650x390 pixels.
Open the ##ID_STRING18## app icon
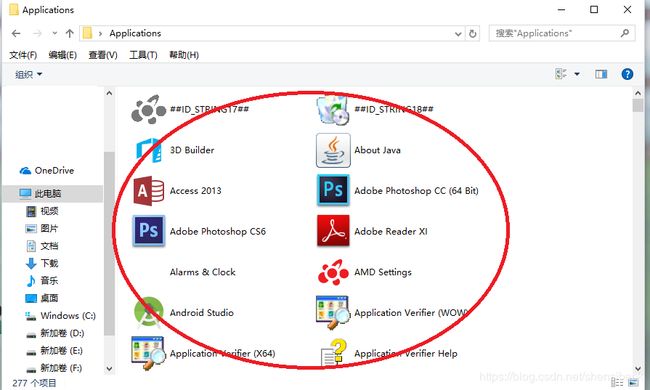pyautogui.click(x=333, y=109)
